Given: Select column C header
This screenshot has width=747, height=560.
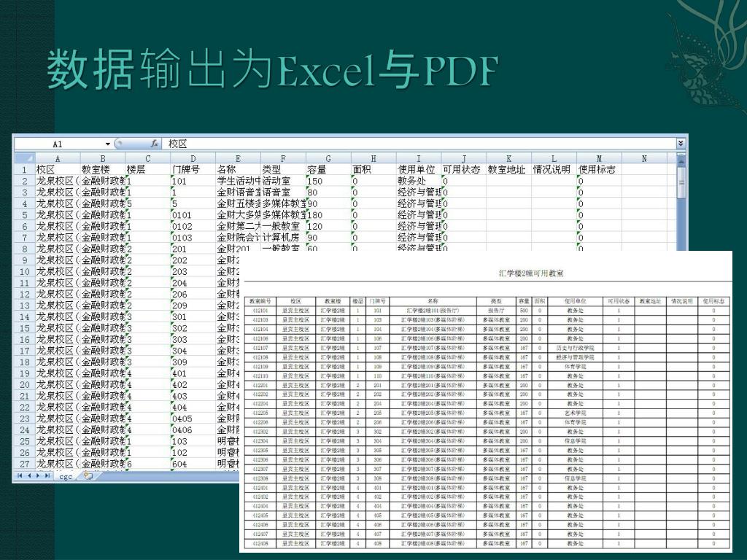Looking at the screenshot, I should pos(147,158).
